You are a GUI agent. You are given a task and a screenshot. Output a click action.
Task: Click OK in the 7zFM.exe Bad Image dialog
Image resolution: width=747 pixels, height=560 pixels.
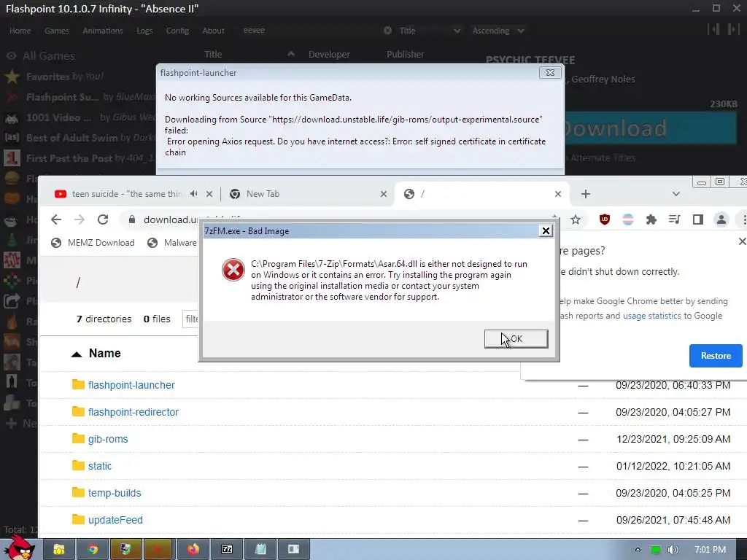click(516, 338)
